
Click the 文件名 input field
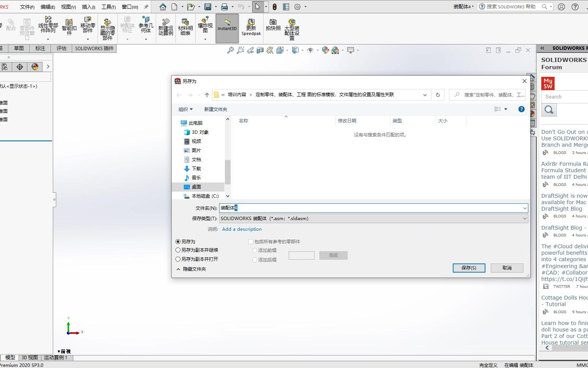coord(374,208)
